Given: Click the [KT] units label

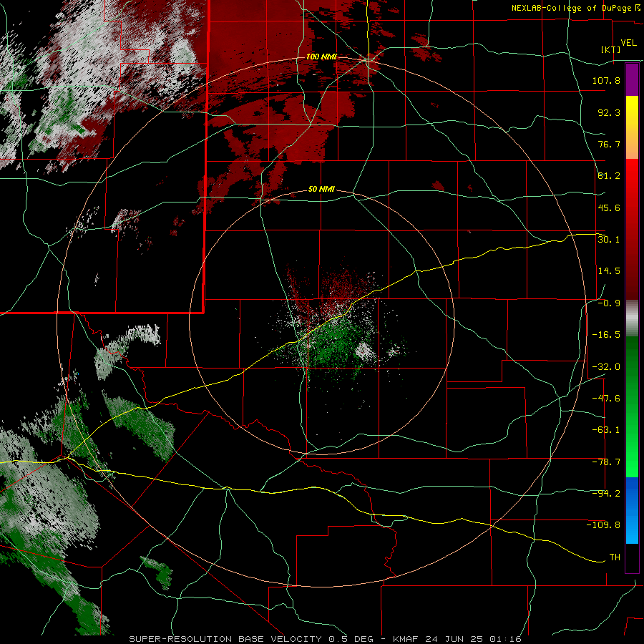Looking at the screenshot, I should point(611,49).
